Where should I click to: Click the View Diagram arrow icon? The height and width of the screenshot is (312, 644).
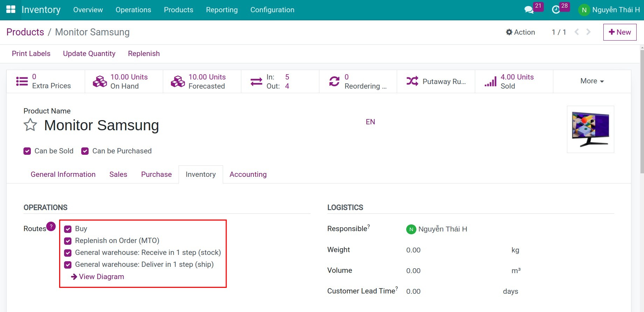pyautogui.click(x=74, y=277)
